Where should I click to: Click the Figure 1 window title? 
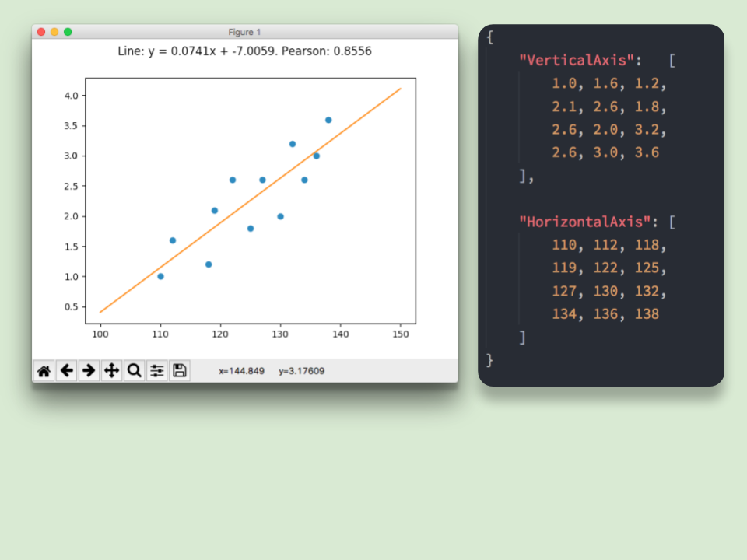[244, 32]
